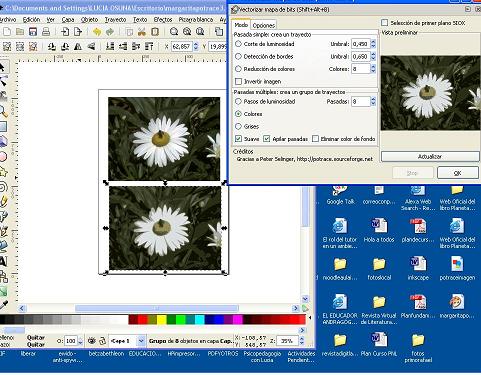Click the scissors cut icon
The image size is (481, 375).
142,32
